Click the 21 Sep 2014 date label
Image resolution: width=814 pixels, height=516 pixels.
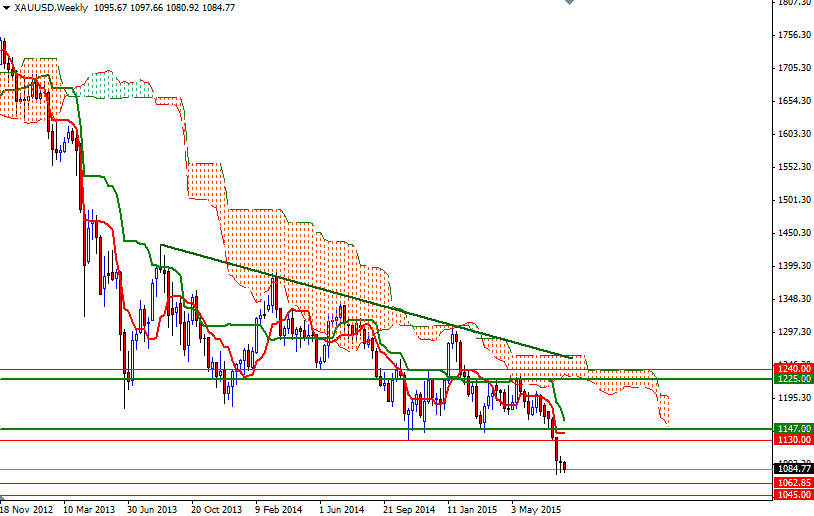[410, 508]
